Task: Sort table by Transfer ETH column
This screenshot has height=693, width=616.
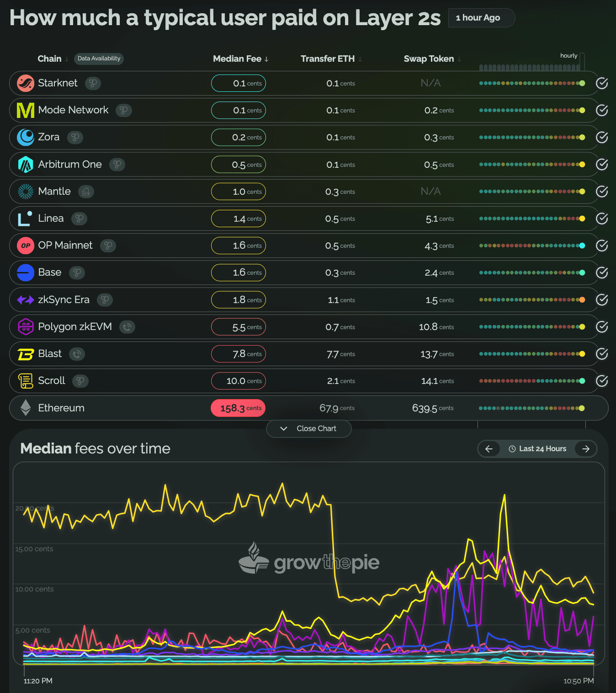Action: point(331,59)
